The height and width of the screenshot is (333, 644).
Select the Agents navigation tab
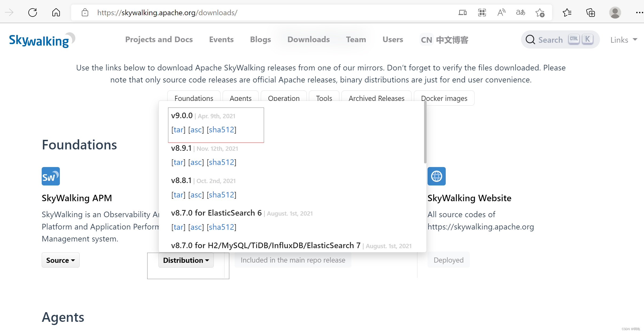[x=240, y=98]
